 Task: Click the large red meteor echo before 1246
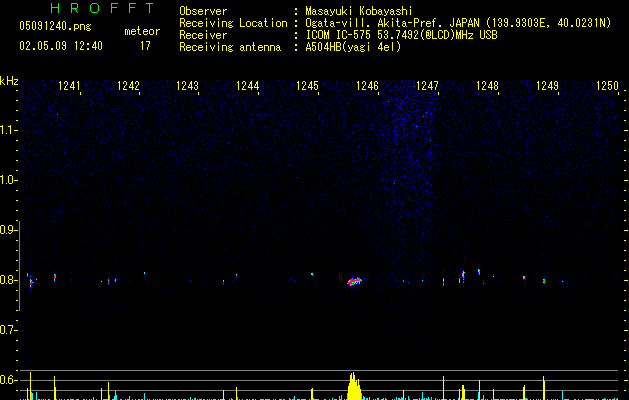click(x=354, y=281)
